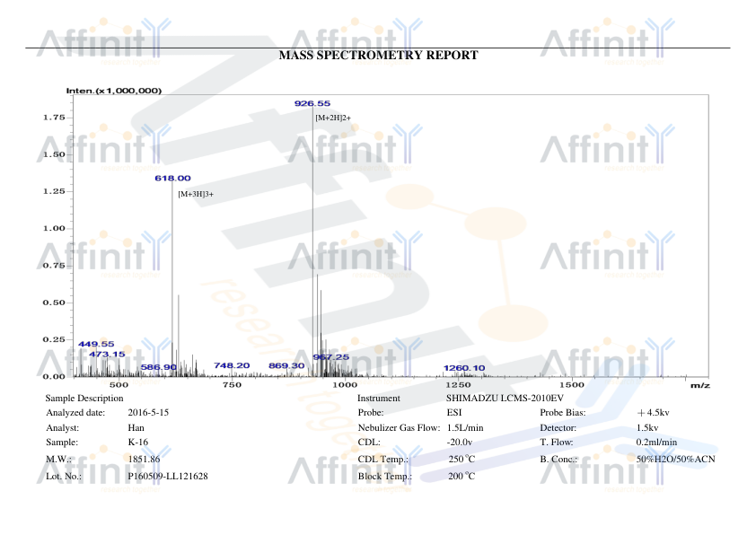Select the 200 °C block temperature
This screenshot has height=535, width=756.
[x=462, y=477]
